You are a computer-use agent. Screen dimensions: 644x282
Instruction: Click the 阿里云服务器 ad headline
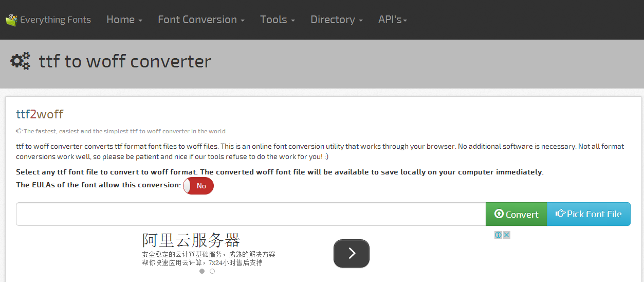click(191, 240)
